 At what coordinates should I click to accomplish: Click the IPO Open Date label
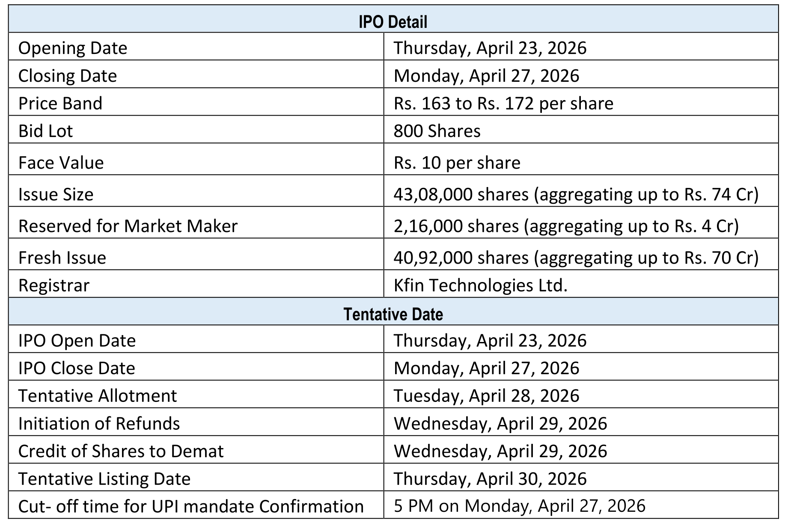[77, 341]
